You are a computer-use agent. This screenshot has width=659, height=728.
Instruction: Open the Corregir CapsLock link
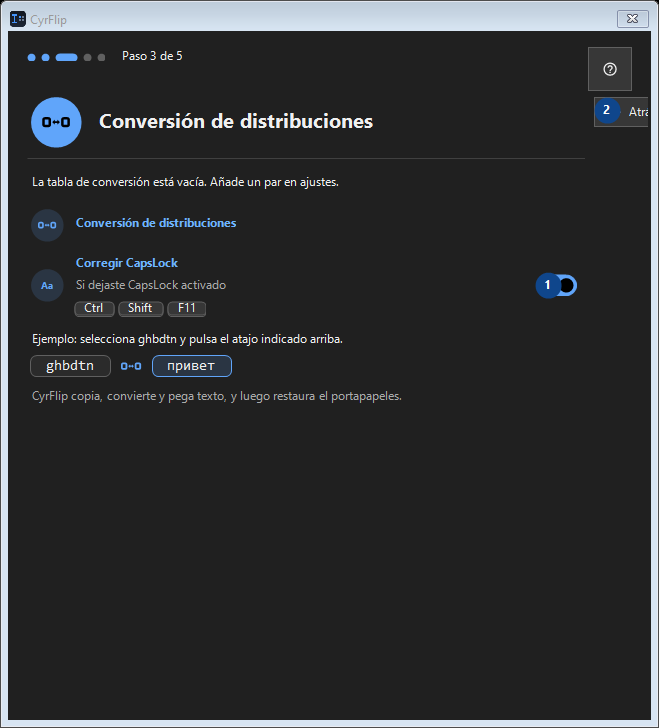coord(127,263)
